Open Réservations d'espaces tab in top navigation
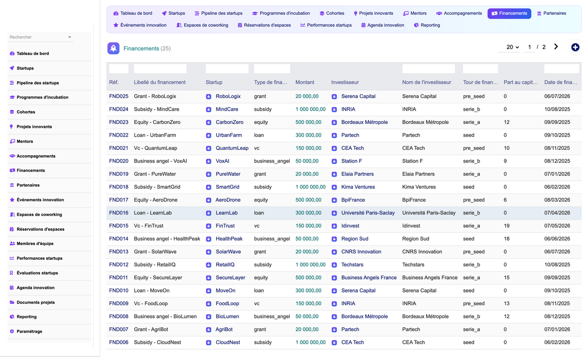The image size is (588, 364). click(264, 25)
